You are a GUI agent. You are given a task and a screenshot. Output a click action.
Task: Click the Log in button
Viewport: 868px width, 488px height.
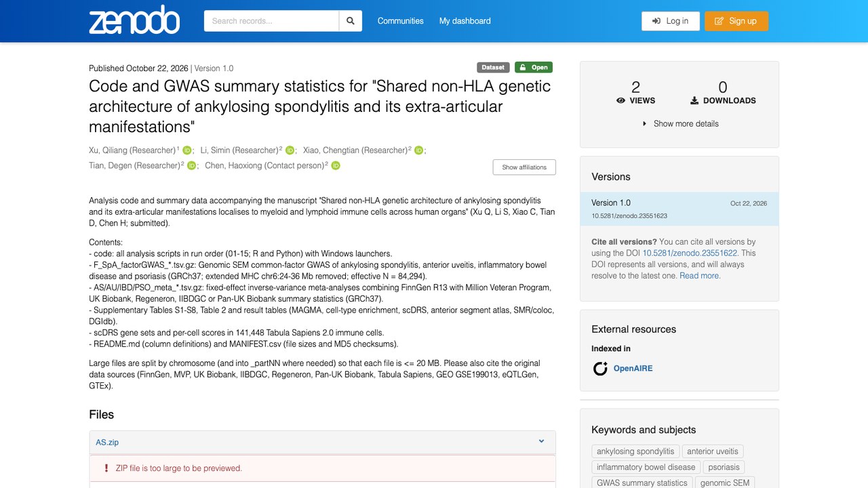[x=671, y=21]
